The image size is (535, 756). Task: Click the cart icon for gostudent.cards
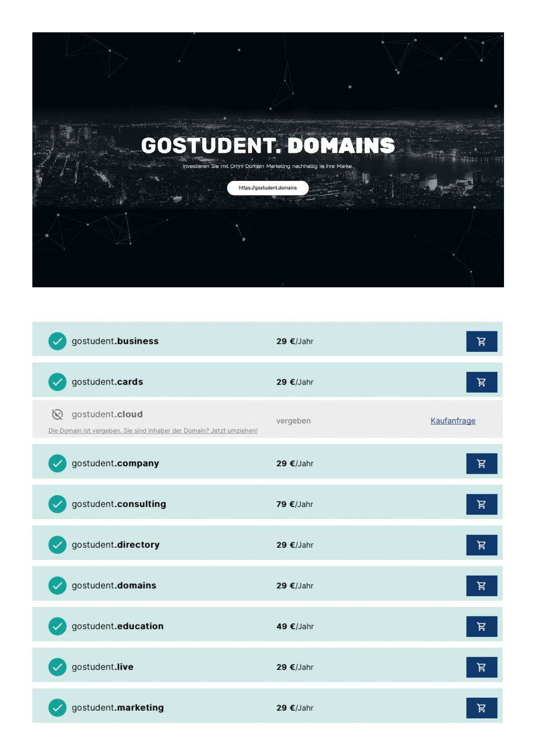click(x=481, y=382)
